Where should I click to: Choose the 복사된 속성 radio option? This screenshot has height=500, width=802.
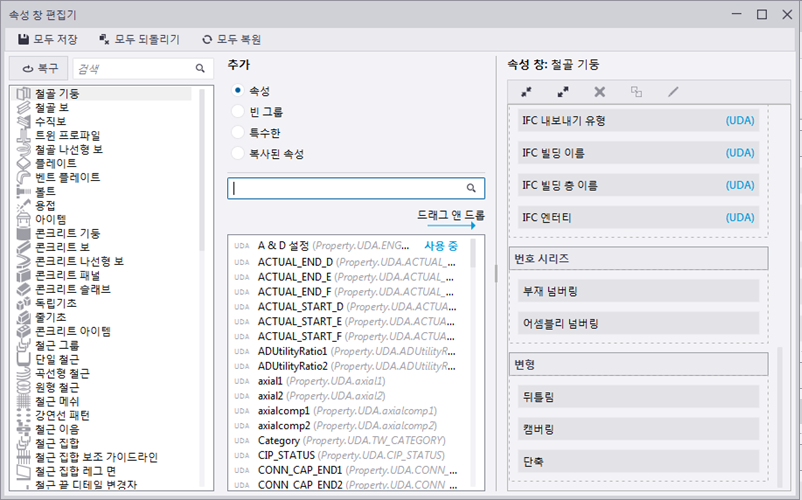238,154
